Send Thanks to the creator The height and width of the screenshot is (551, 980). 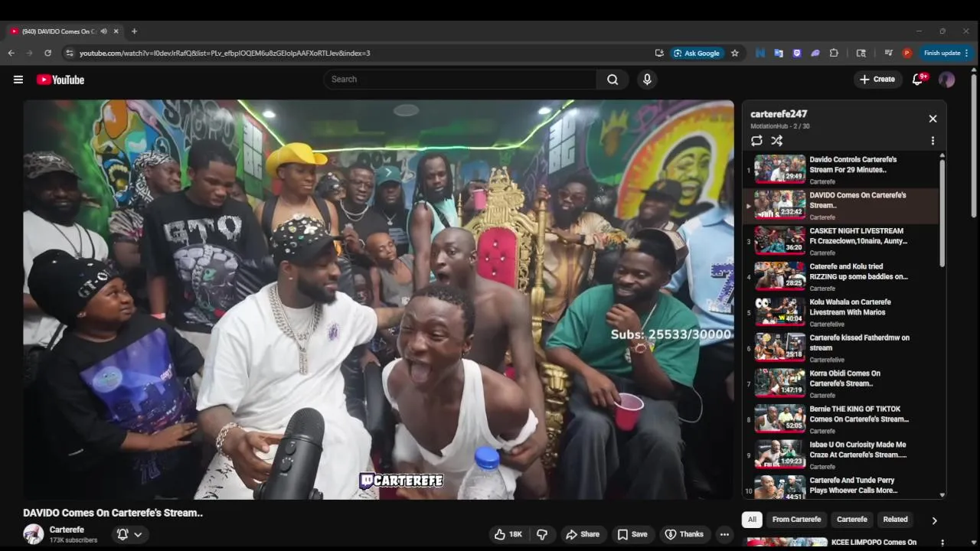coord(684,534)
